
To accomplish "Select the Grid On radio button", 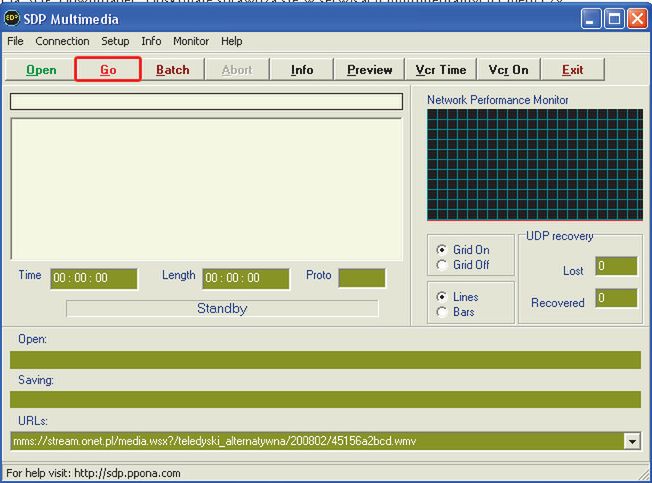I will tap(442, 249).
